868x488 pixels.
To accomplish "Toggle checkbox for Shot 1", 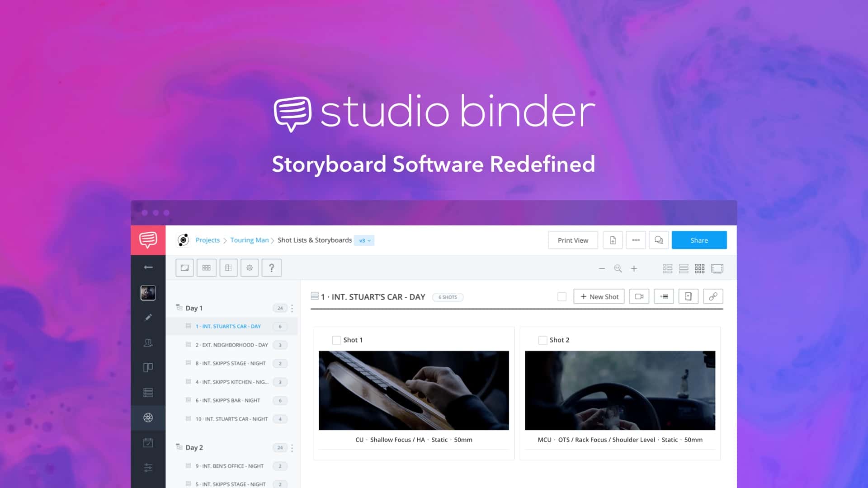I will (x=335, y=340).
